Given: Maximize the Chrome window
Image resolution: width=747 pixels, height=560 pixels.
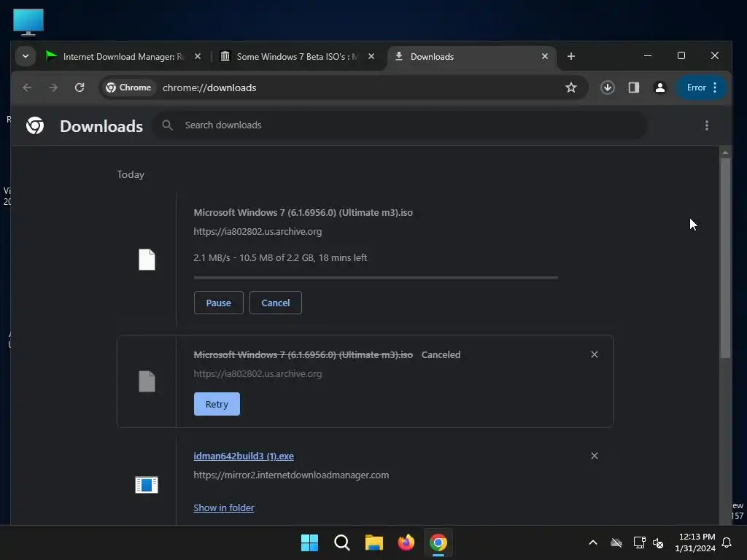Looking at the screenshot, I should pyautogui.click(x=681, y=55).
